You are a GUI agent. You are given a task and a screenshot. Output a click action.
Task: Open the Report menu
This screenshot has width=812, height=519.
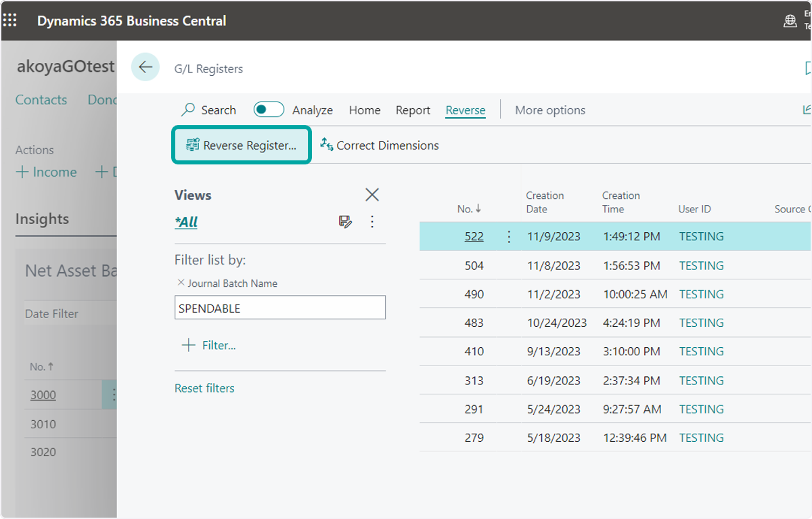click(413, 110)
